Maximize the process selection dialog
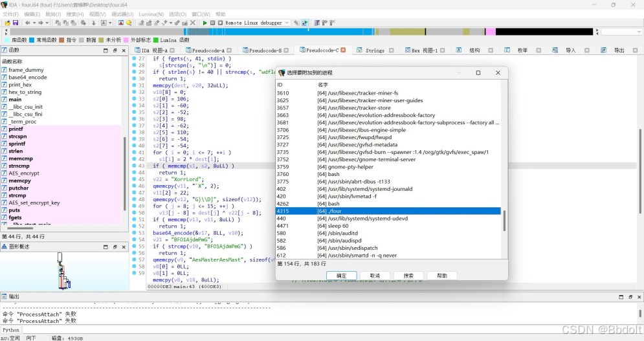The height and width of the screenshot is (341, 644). (x=478, y=72)
